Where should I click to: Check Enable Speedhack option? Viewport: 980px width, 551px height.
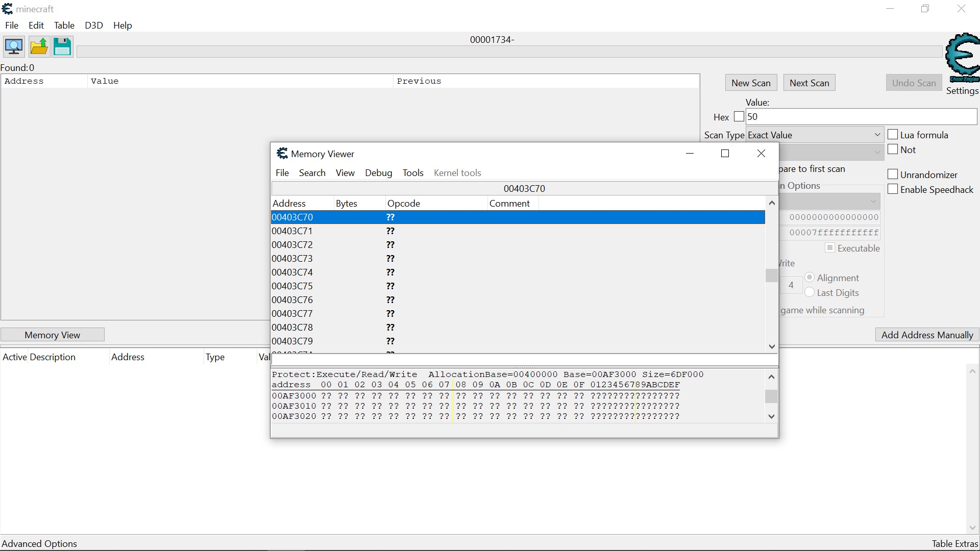point(893,189)
